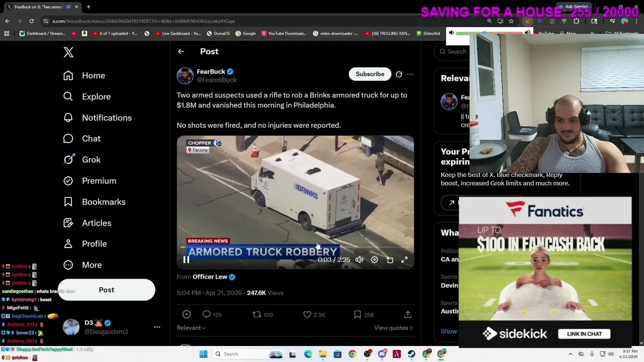Viewport: 644px width, 362px height.
Task: Open the @FearedBuck handle link
Action: [x=216, y=80]
